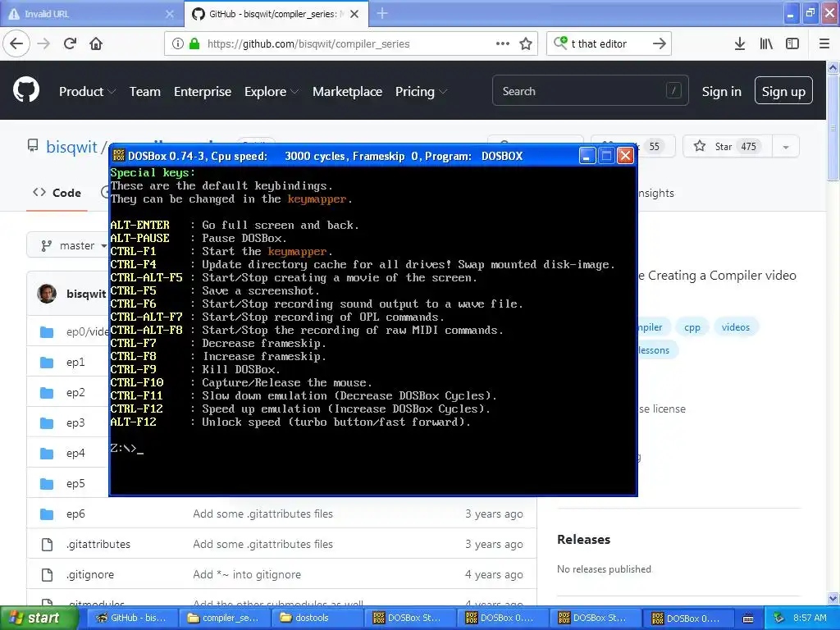Open the Team page link
Viewport: 840px width, 630px height.
144,92
